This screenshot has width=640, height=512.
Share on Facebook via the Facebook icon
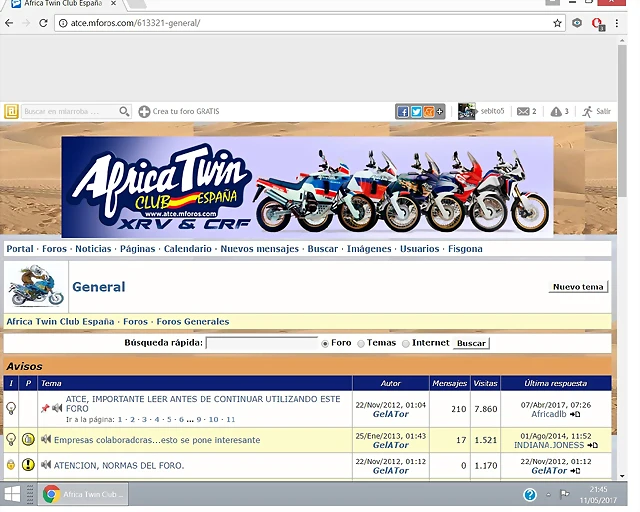coord(403,111)
